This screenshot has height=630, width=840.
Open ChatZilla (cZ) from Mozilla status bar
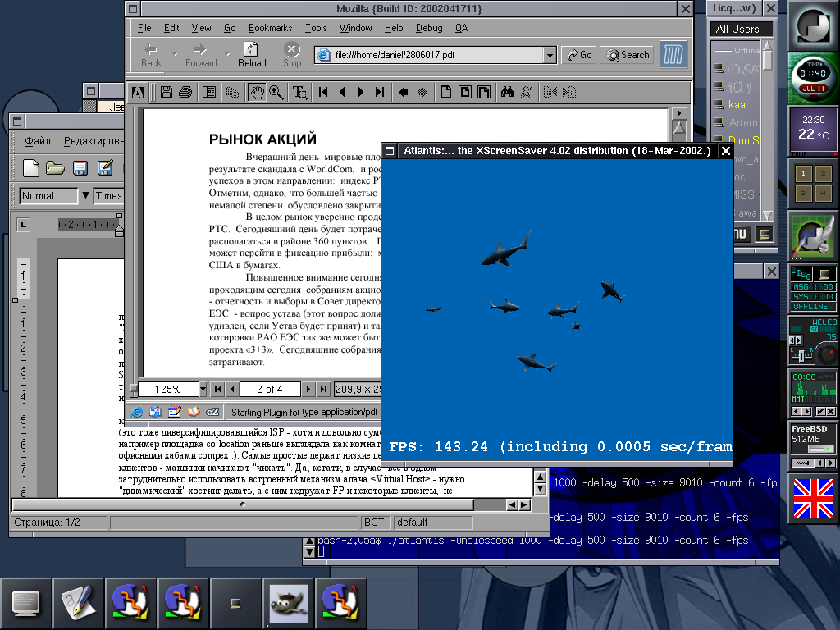point(212,412)
